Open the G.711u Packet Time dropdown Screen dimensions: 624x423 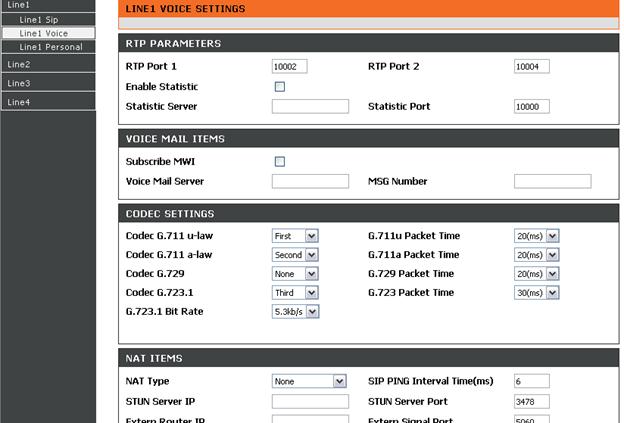(536, 236)
